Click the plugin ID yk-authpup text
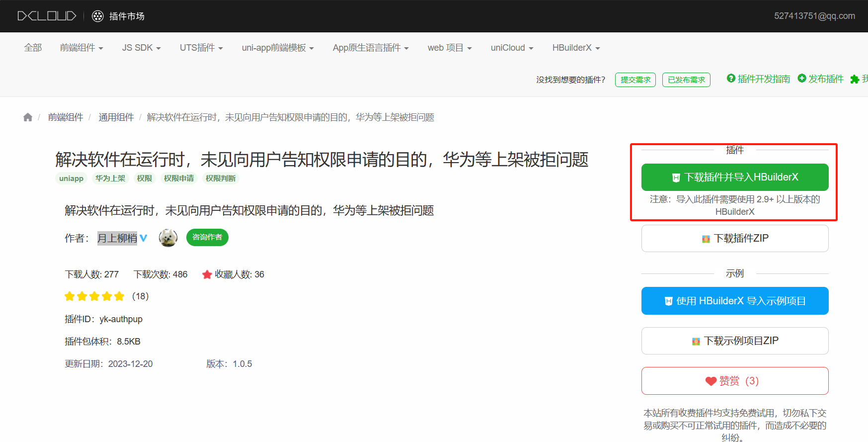This screenshot has width=868, height=442. 121,319
